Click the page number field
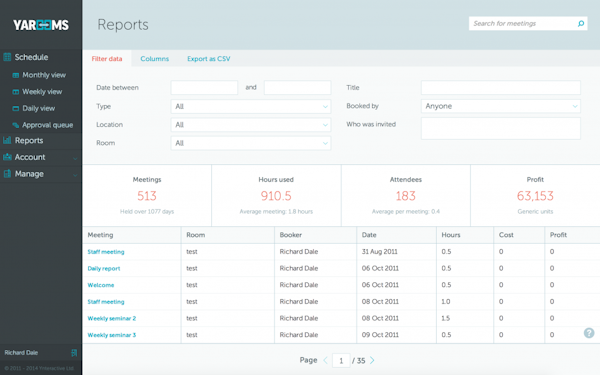The image size is (600, 375). [341, 360]
